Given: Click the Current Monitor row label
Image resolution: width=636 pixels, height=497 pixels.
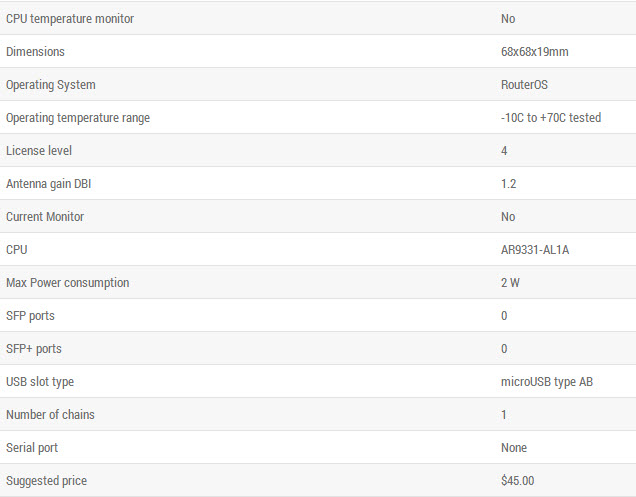Looking at the screenshot, I should pyautogui.click(x=45, y=217).
